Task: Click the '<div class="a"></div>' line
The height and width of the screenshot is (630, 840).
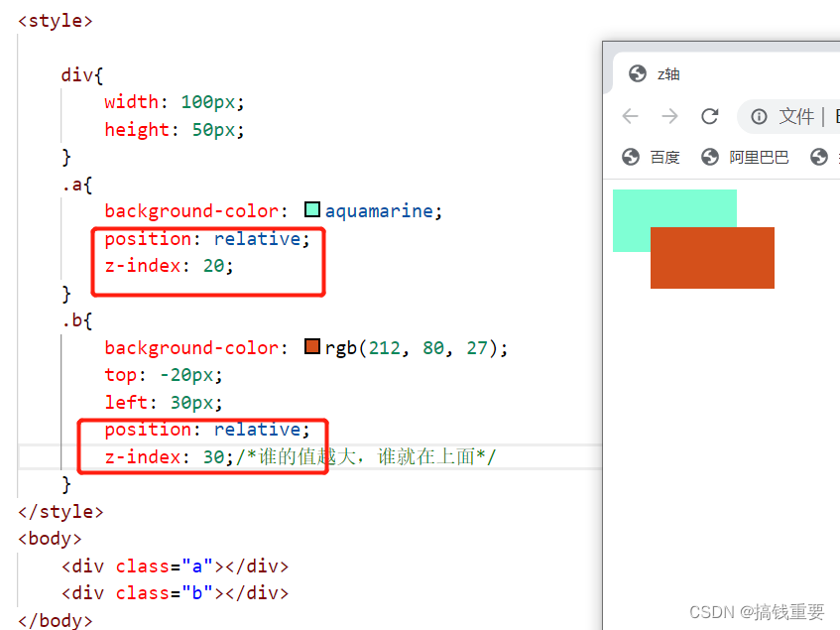Action: (x=176, y=567)
